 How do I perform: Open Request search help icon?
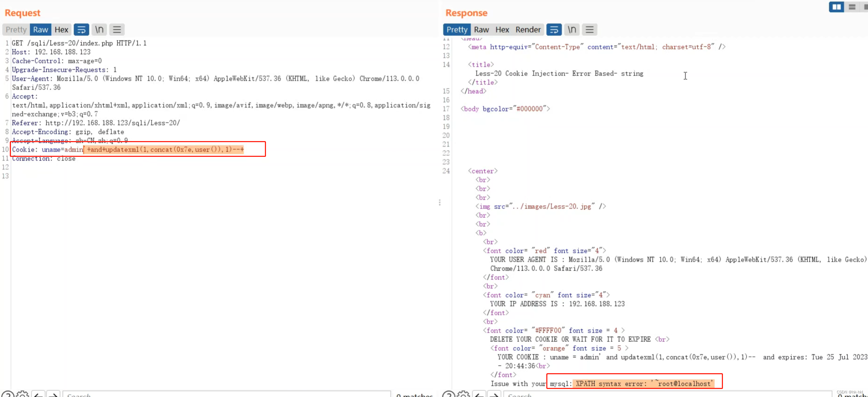coord(8,394)
